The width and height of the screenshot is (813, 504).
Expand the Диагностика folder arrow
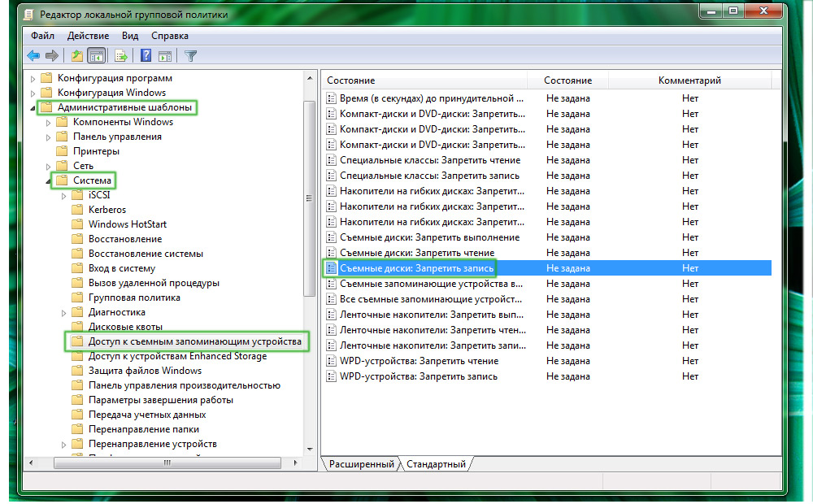click(x=64, y=312)
